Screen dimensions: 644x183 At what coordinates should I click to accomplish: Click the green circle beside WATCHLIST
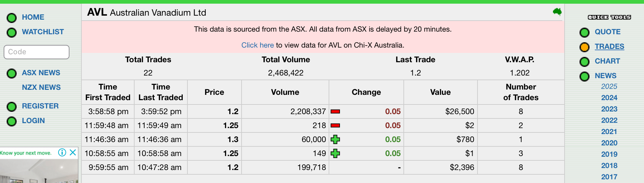click(x=12, y=32)
